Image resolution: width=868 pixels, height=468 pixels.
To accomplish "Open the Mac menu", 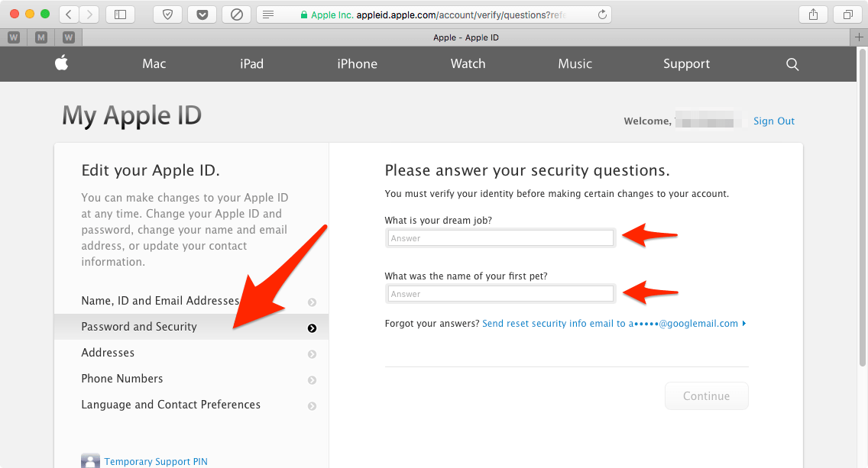I will (x=154, y=63).
